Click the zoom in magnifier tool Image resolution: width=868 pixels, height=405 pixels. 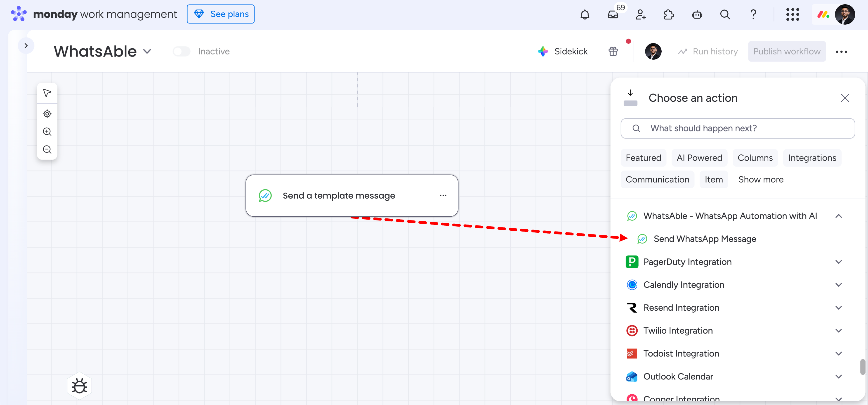click(47, 132)
